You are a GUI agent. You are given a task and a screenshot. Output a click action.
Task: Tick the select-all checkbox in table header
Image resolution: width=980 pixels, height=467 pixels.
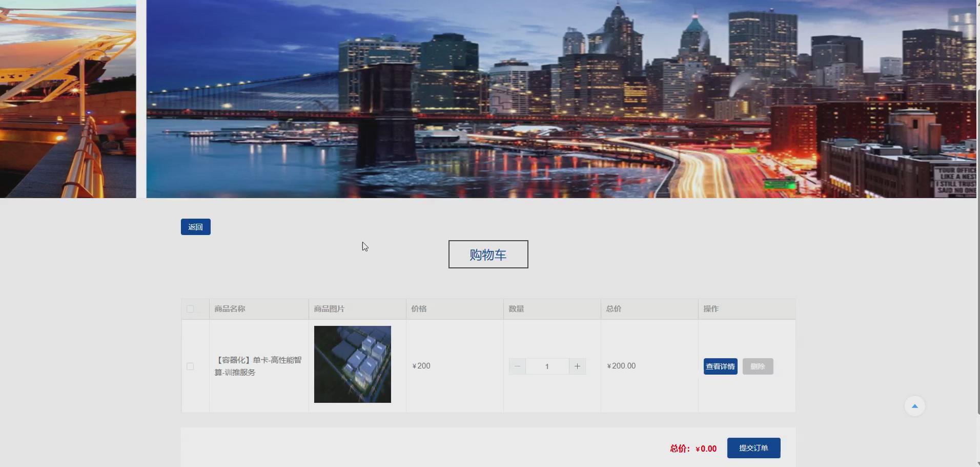click(x=190, y=309)
